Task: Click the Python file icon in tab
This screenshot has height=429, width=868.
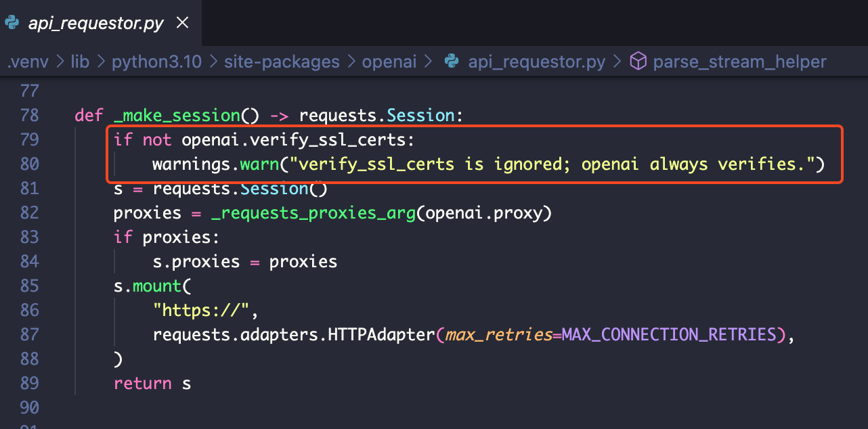Action: pyautogui.click(x=12, y=23)
